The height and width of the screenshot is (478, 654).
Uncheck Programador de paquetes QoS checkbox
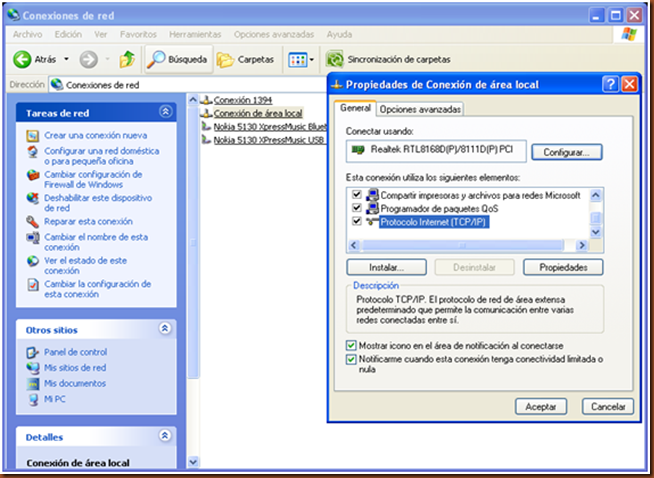[x=357, y=207]
